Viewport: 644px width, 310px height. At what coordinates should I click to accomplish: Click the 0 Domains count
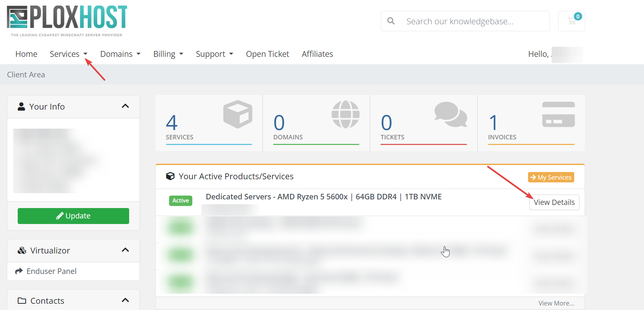pos(279,122)
